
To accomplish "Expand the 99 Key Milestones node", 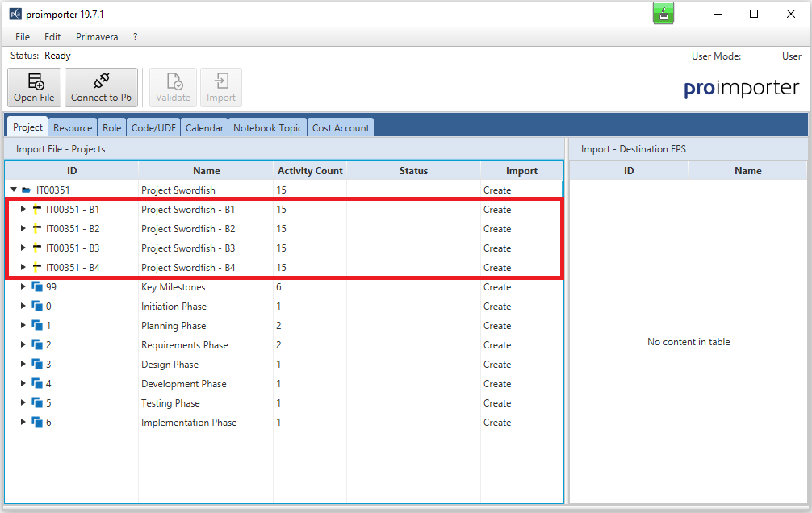I will pos(23,286).
